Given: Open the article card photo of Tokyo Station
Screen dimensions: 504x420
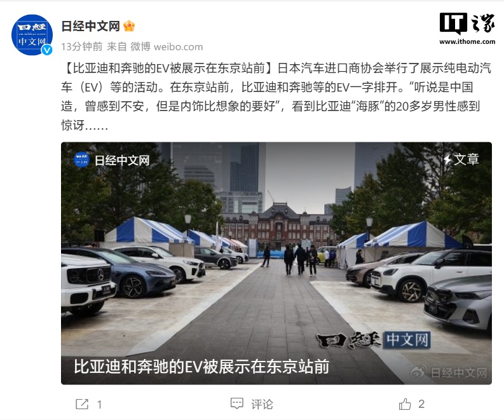Looking at the screenshot, I should pos(276,263).
